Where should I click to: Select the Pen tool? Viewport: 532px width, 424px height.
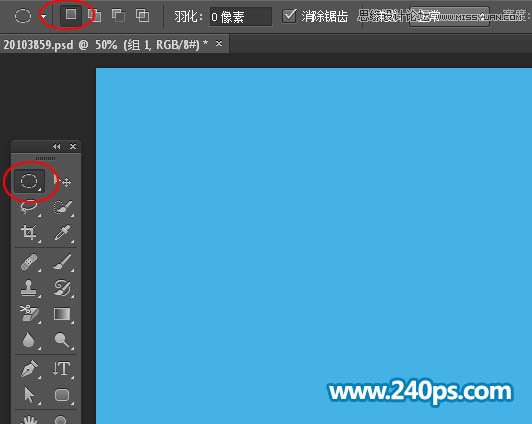pyautogui.click(x=29, y=369)
